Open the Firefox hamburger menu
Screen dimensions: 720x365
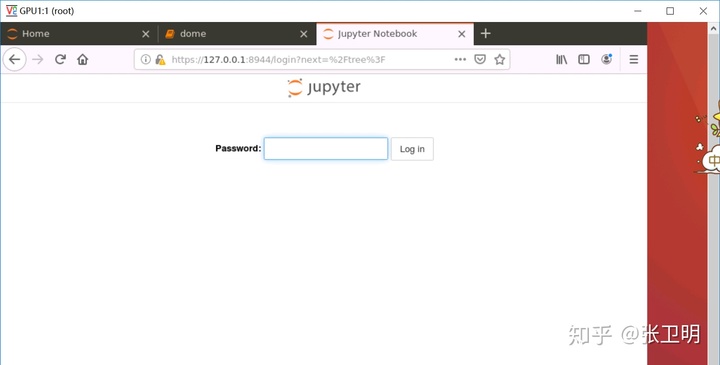(634, 59)
